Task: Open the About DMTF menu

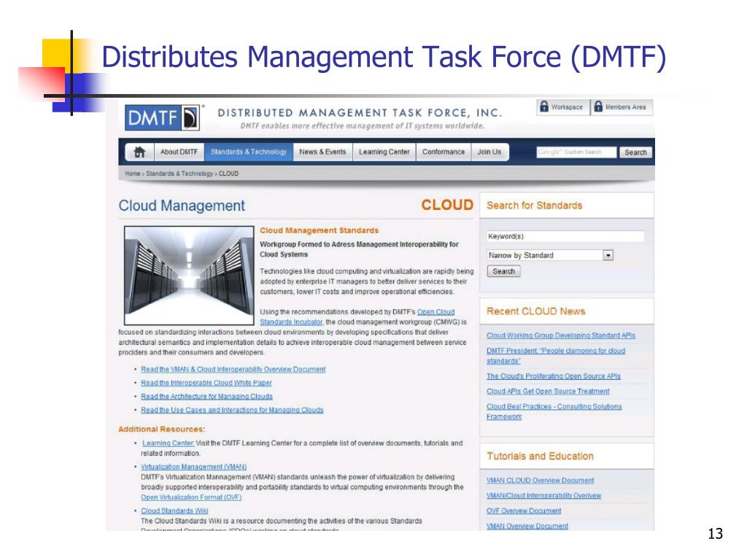Action: coord(179,152)
